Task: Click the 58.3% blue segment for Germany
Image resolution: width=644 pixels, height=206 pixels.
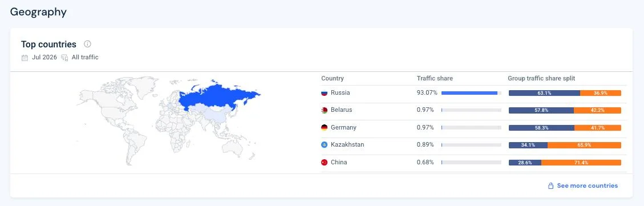Action: pyautogui.click(x=541, y=128)
